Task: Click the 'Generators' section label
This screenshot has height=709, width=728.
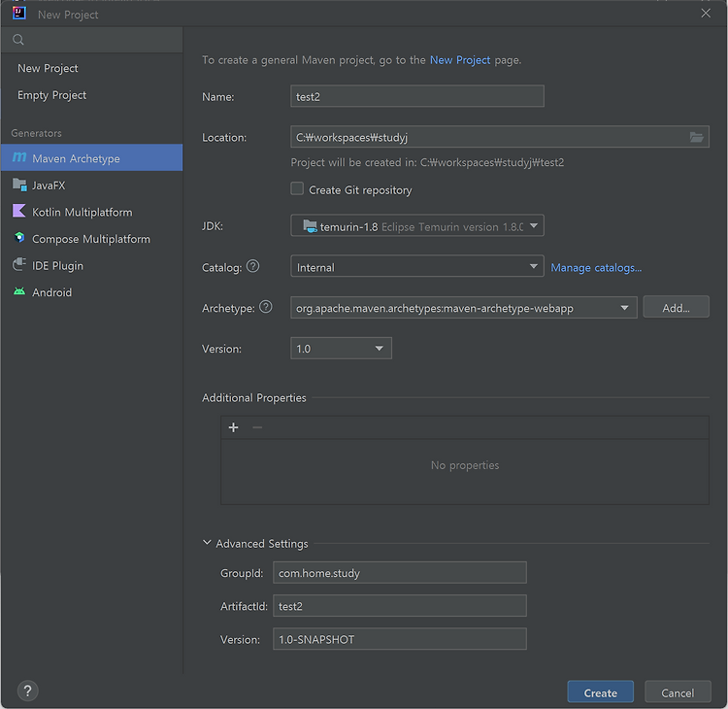Action: (36, 133)
